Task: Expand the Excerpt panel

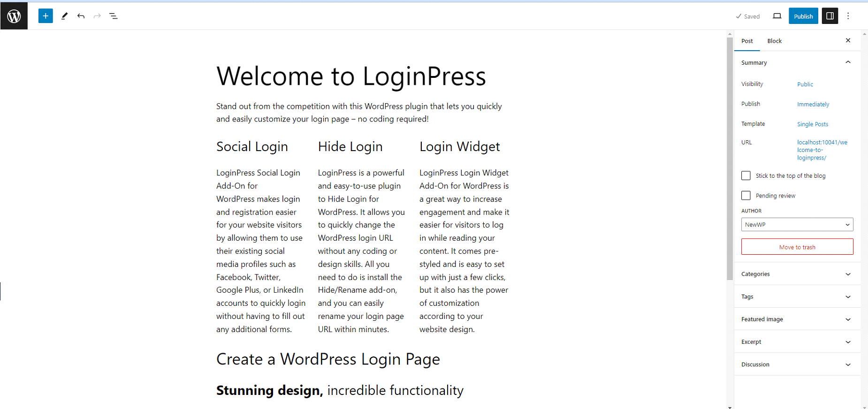Action: (797, 341)
